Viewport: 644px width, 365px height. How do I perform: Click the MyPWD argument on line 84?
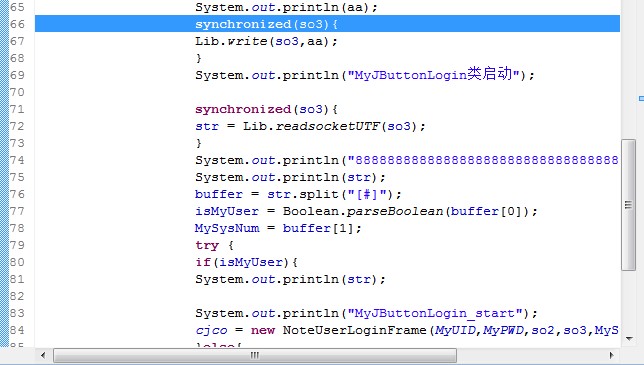pos(503,331)
